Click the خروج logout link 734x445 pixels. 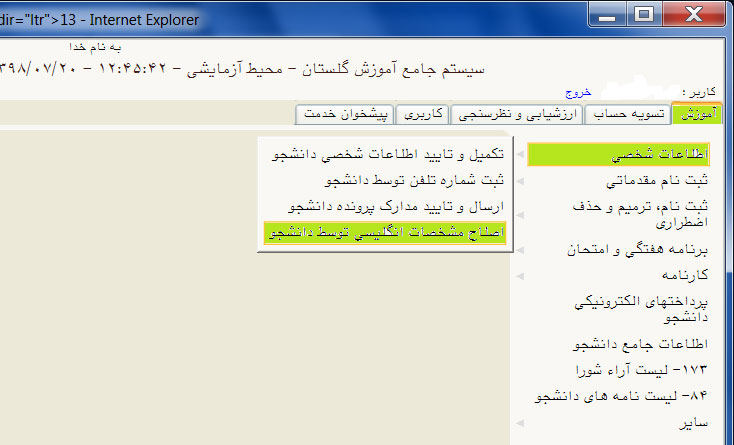pyautogui.click(x=580, y=91)
